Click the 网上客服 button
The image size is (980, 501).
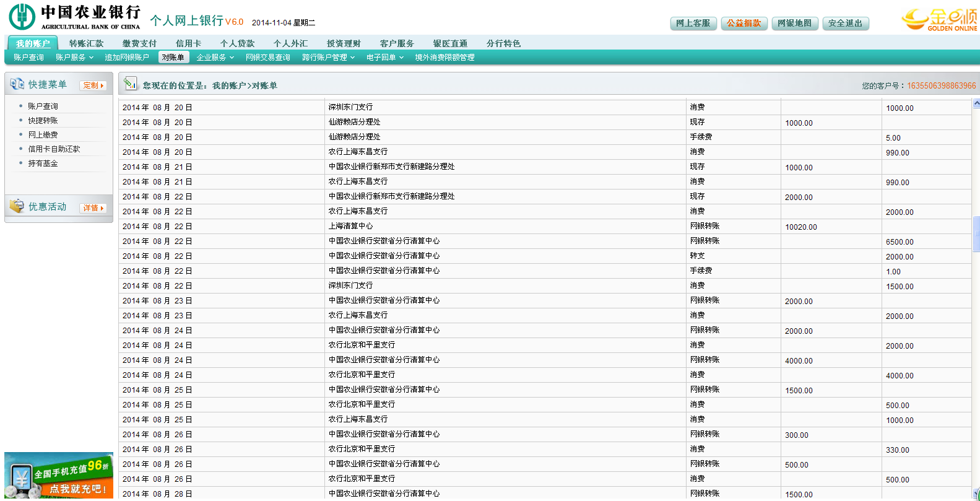pyautogui.click(x=693, y=24)
